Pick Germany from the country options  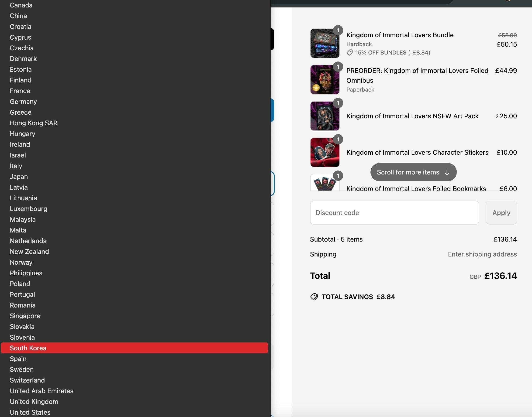135,102
